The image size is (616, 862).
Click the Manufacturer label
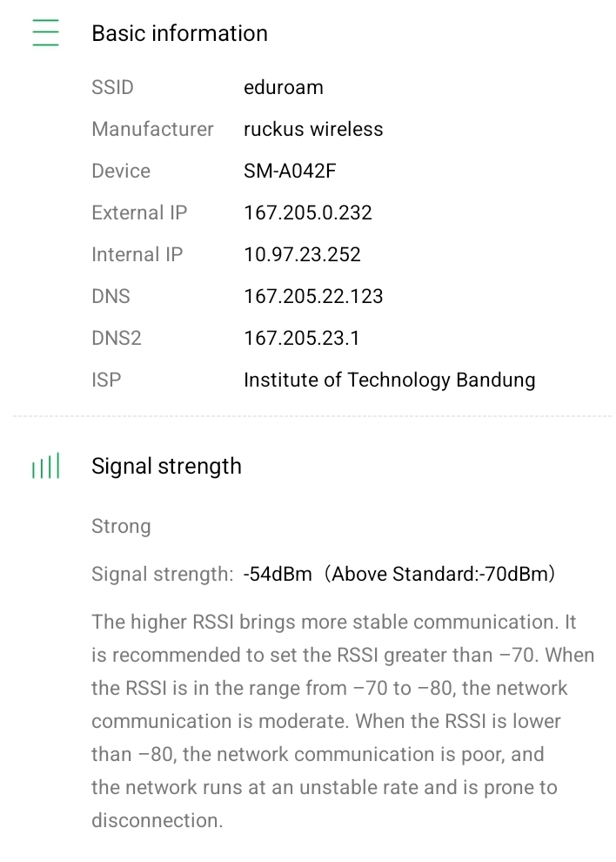(152, 129)
